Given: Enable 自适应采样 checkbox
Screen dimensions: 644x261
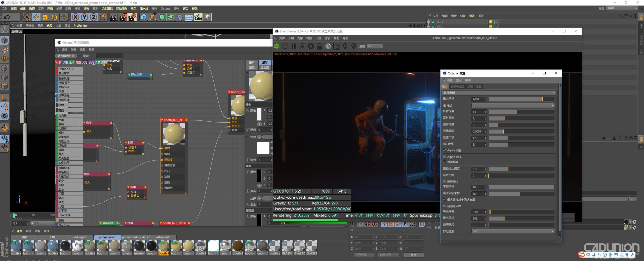Looking at the screenshot, I should 445,206.
